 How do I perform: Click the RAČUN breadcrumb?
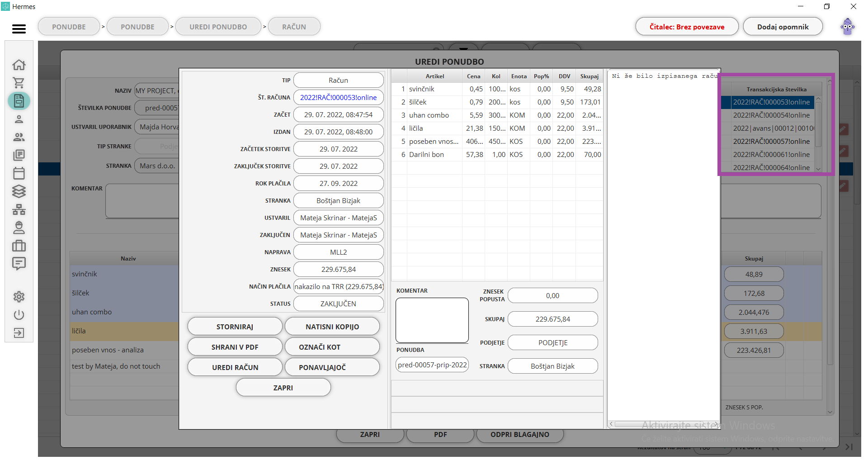(x=294, y=27)
